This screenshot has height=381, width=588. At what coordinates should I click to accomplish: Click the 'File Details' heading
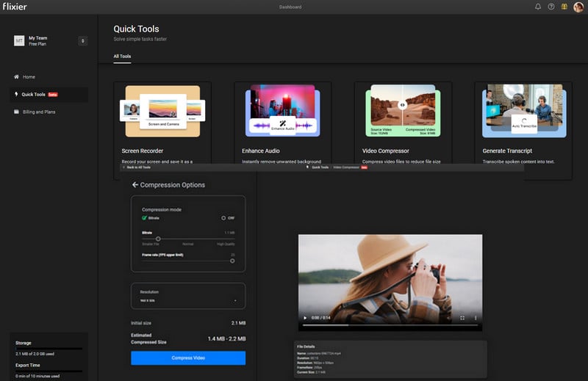click(x=306, y=346)
